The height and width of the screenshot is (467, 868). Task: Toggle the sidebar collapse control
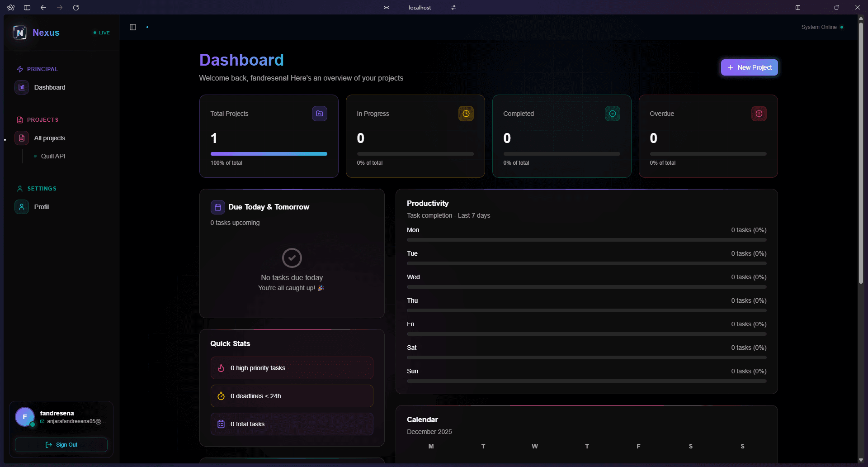132,27
